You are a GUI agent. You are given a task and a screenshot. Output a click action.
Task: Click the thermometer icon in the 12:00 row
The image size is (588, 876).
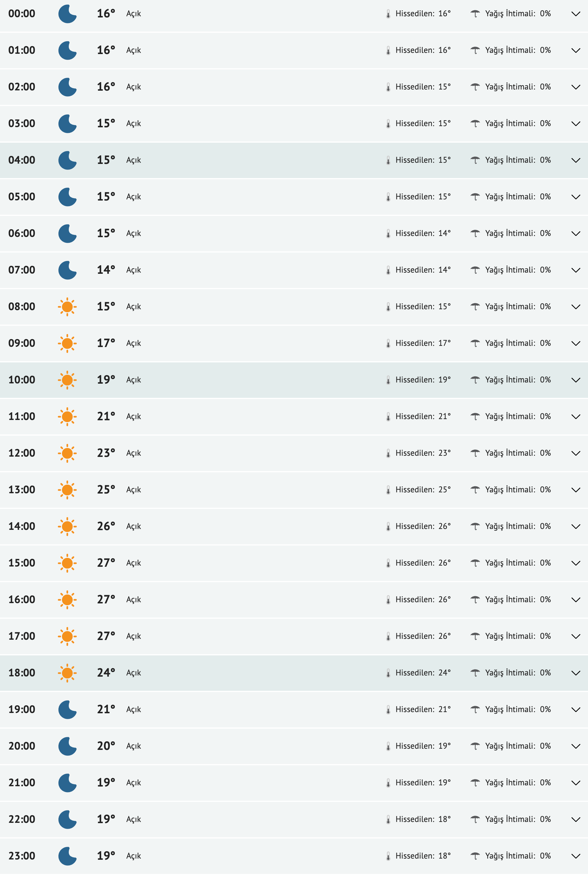click(388, 453)
